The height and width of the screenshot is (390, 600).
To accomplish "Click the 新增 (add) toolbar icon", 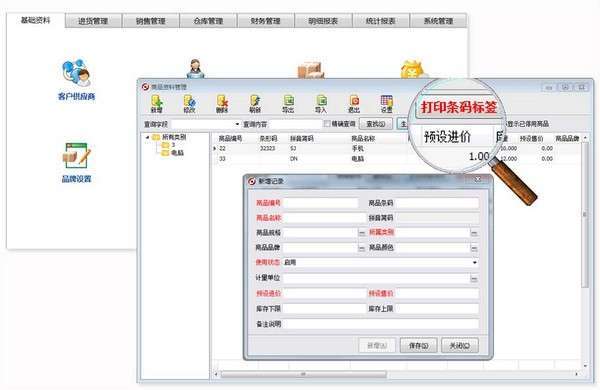I will (156, 104).
